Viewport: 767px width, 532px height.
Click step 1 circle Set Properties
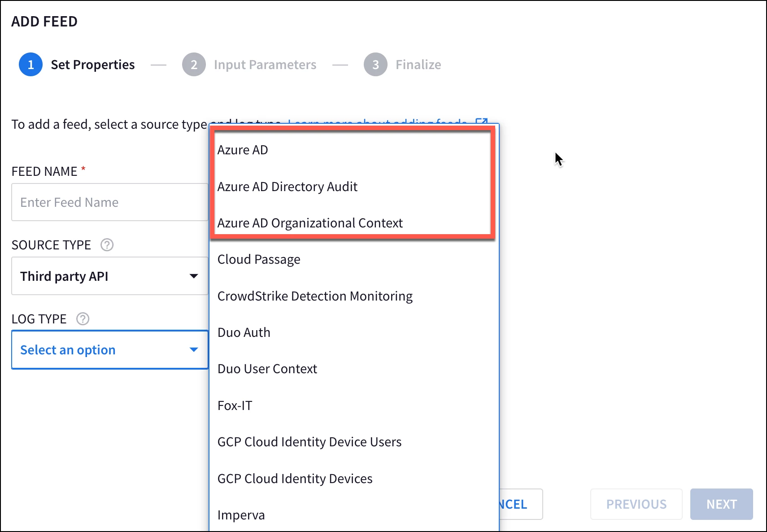click(x=31, y=65)
